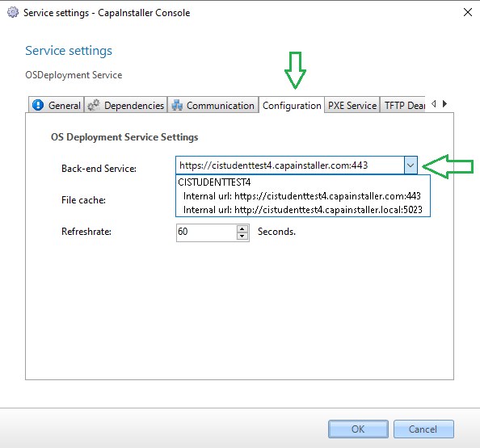The height and width of the screenshot is (448, 480).
Task: Open the partially visible TFTP tab
Action: coord(403,105)
